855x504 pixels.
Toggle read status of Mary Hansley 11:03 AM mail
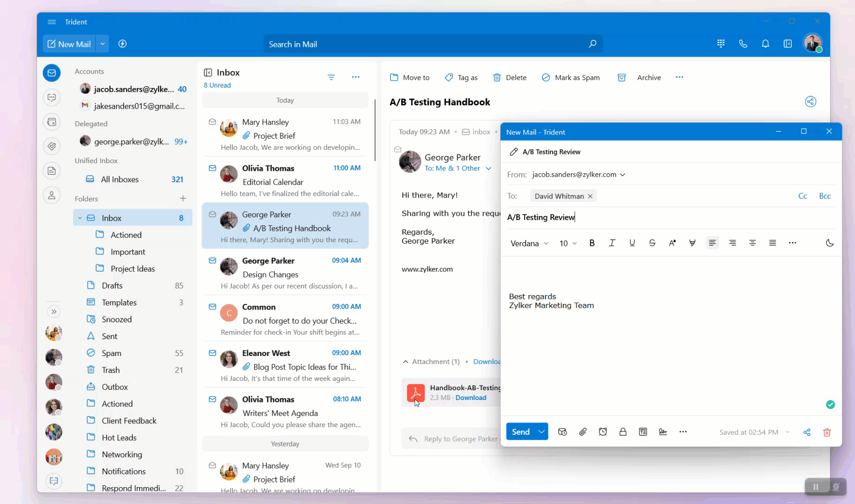212,122
